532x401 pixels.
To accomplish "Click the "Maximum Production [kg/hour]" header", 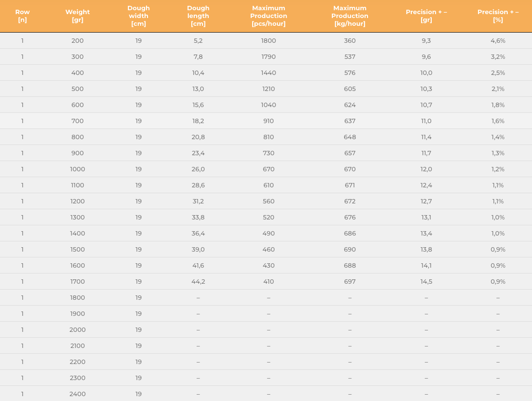I will (350, 16).
